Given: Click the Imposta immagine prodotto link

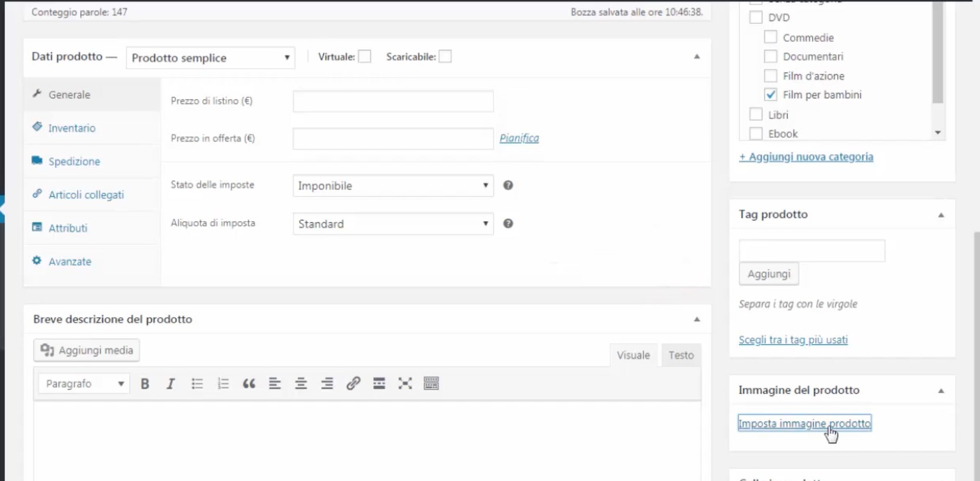Looking at the screenshot, I should 804,423.
